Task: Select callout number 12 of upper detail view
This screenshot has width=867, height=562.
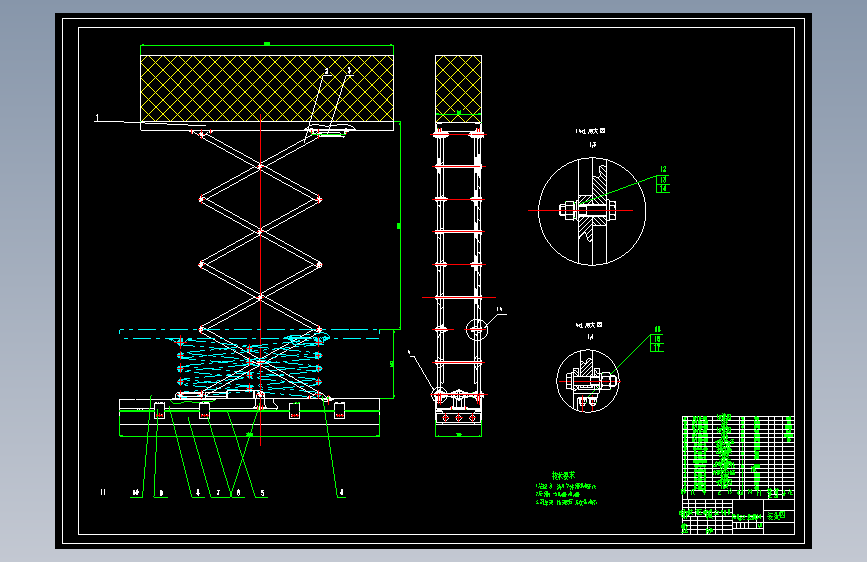Action: pyautogui.click(x=663, y=169)
